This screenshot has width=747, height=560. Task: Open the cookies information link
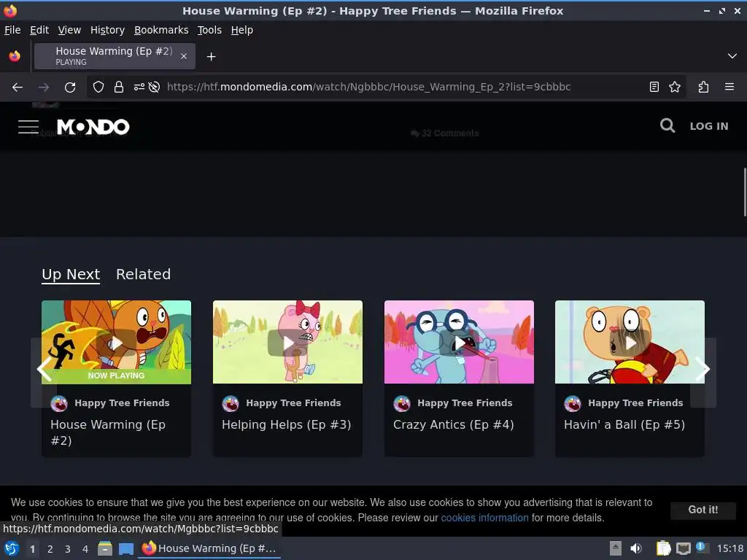[484, 518]
